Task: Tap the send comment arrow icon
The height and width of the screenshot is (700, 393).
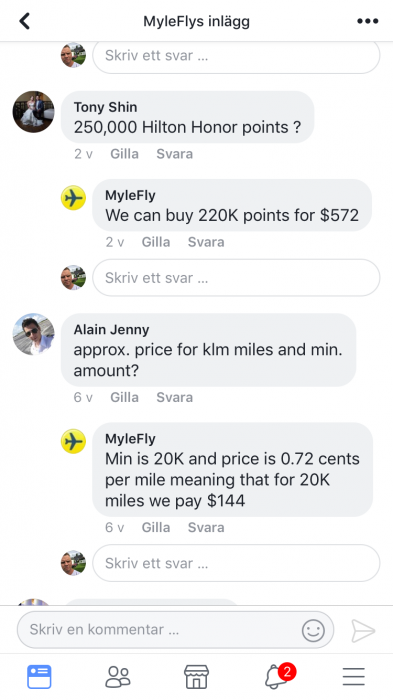Action: coord(363,630)
